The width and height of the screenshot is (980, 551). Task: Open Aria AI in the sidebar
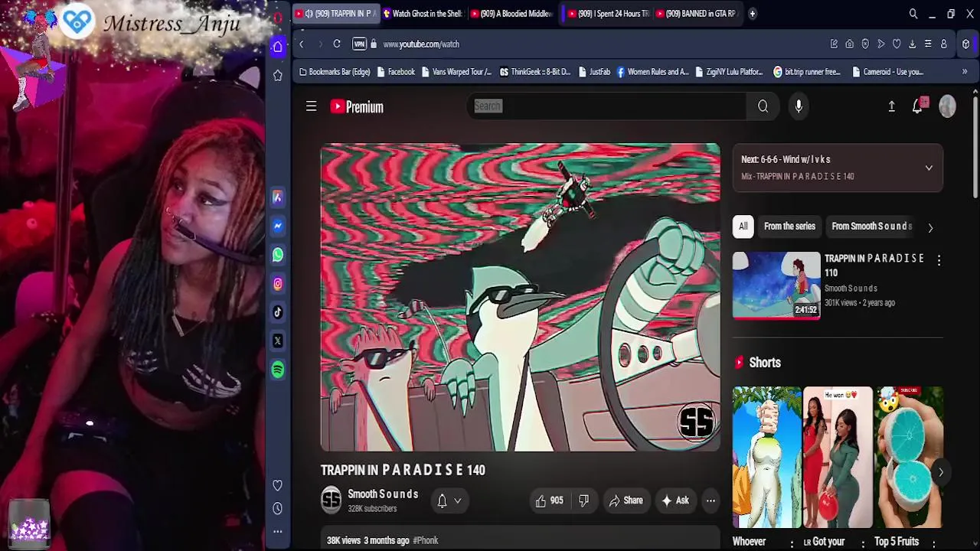click(278, 197)
